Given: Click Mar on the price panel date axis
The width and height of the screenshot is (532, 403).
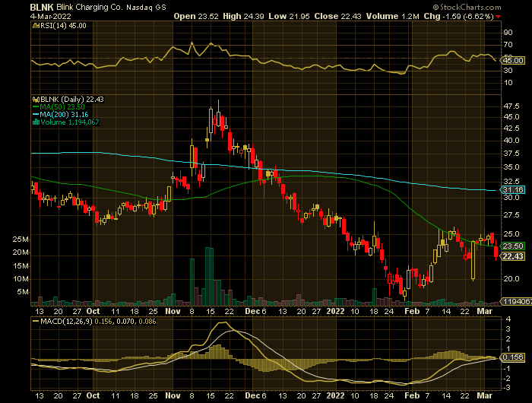Looking at the screenshot, I should [485, 311].
